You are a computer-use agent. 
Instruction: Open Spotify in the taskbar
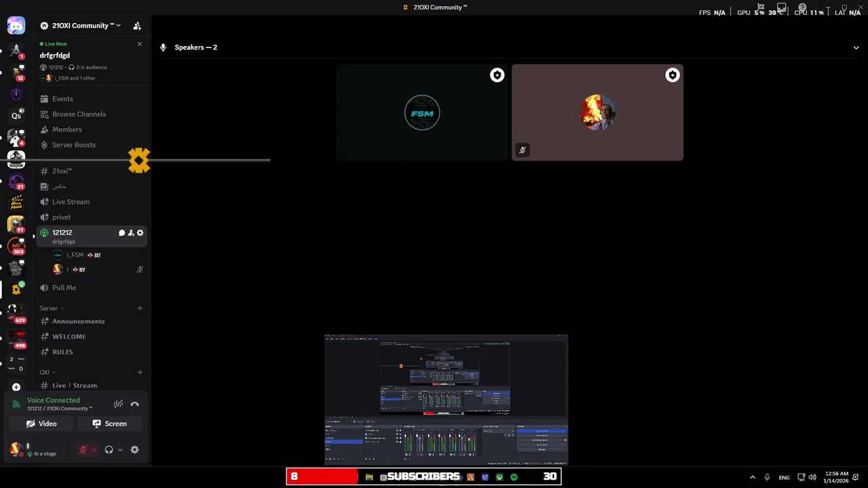coord(514,477)
